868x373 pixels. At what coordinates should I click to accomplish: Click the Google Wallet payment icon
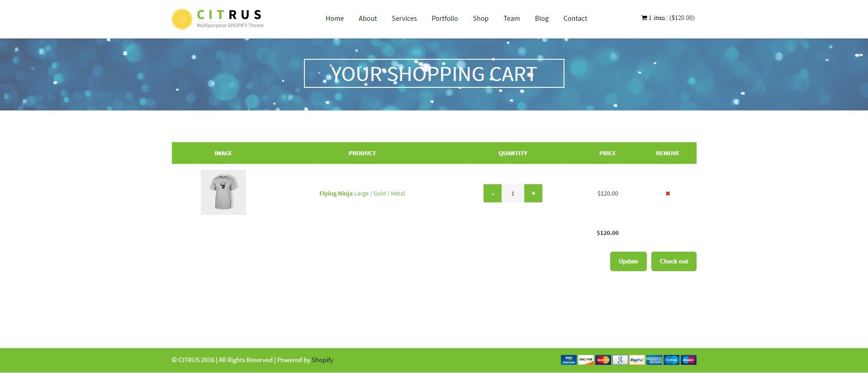[620, 360]
